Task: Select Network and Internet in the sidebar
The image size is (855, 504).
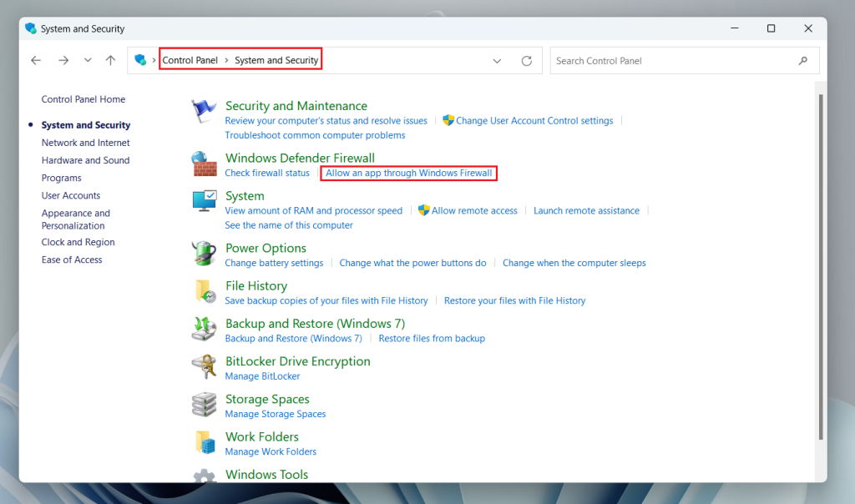Action: point(85,142)
